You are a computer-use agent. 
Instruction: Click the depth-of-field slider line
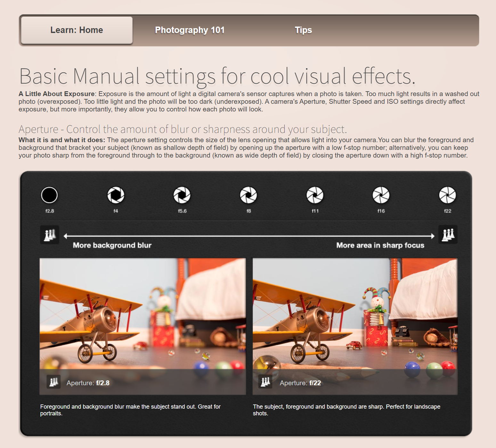(x=249, y=236)
